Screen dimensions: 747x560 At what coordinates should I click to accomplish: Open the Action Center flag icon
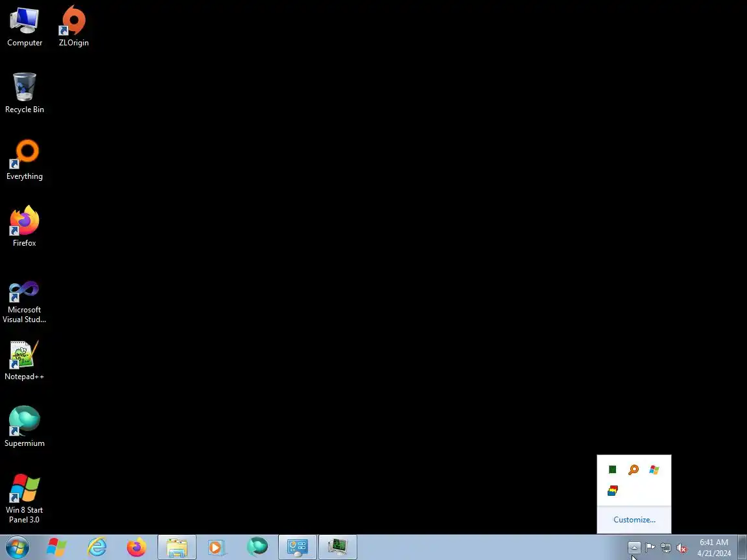[650, 548]
